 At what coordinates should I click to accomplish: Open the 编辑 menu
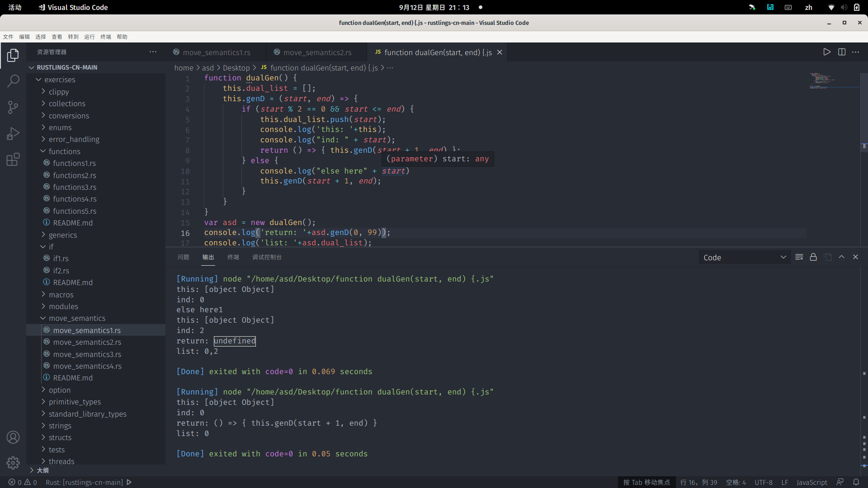point(24,37)
